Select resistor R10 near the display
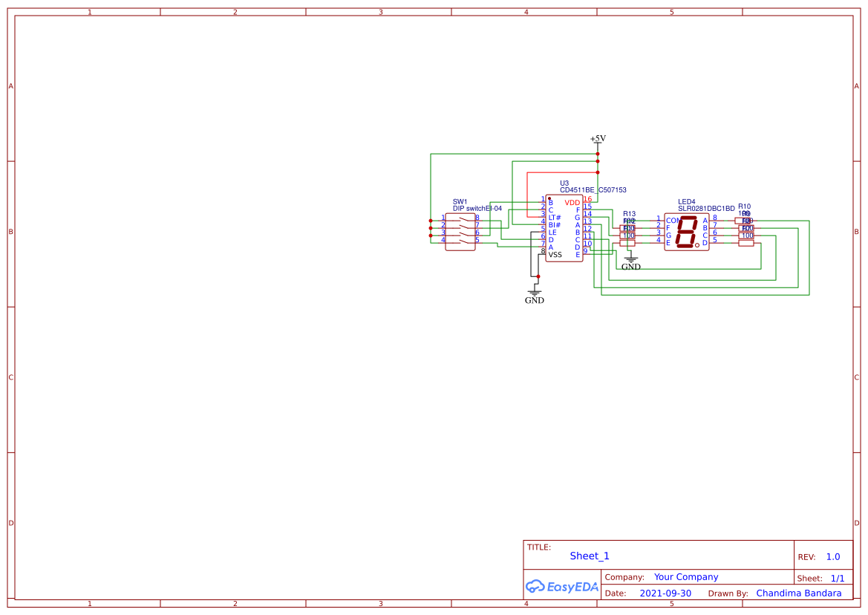The width and height of the screenshot is (868, 615). click(x=746, y=221)
